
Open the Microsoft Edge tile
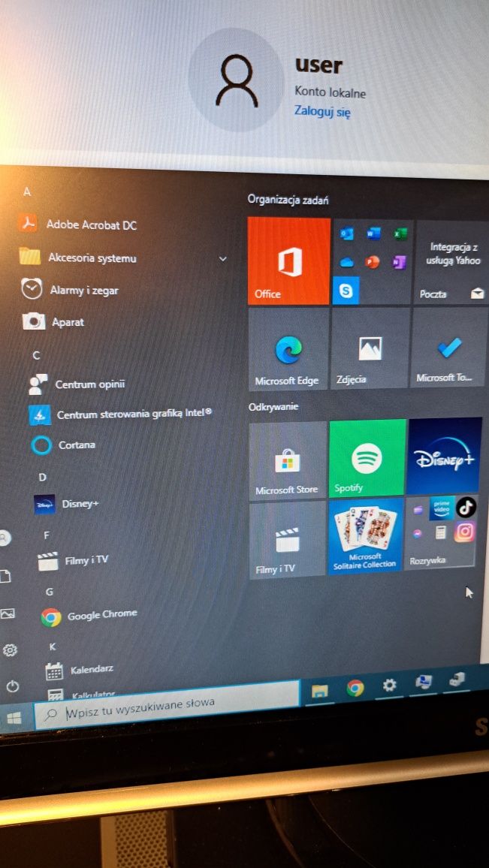[288, 350]
